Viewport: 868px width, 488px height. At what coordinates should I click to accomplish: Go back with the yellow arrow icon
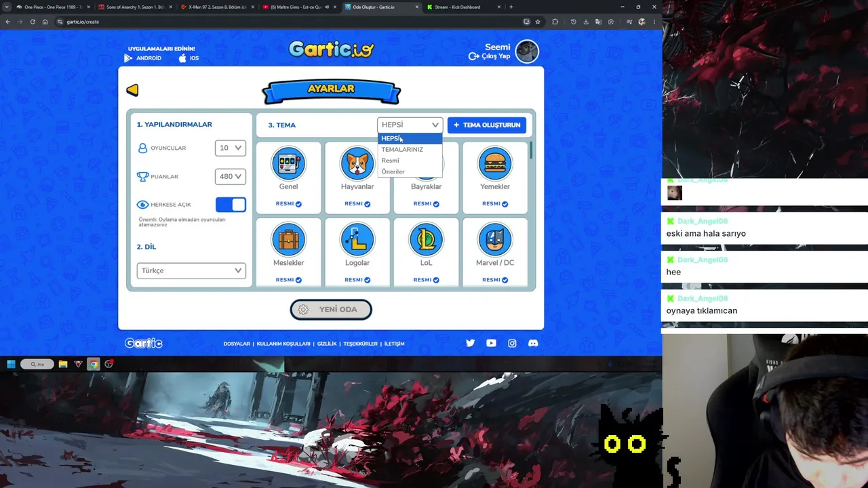click(x=132, y=90)
